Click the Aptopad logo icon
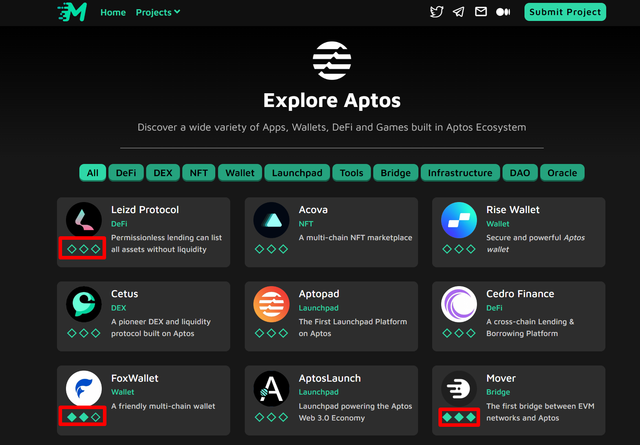This screenshot has height=445, width=640. coord(271,304)
